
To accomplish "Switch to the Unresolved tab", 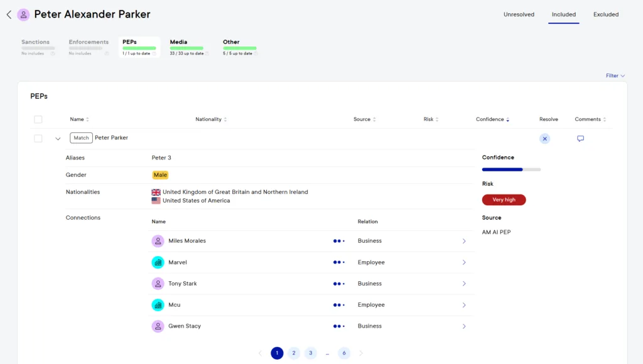I will coord(519,14).
